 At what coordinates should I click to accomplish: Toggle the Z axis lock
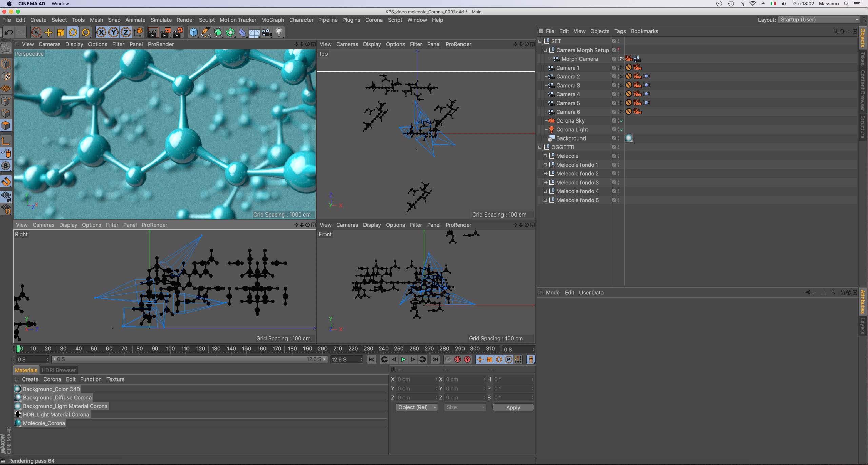click(x=125, y=33)
